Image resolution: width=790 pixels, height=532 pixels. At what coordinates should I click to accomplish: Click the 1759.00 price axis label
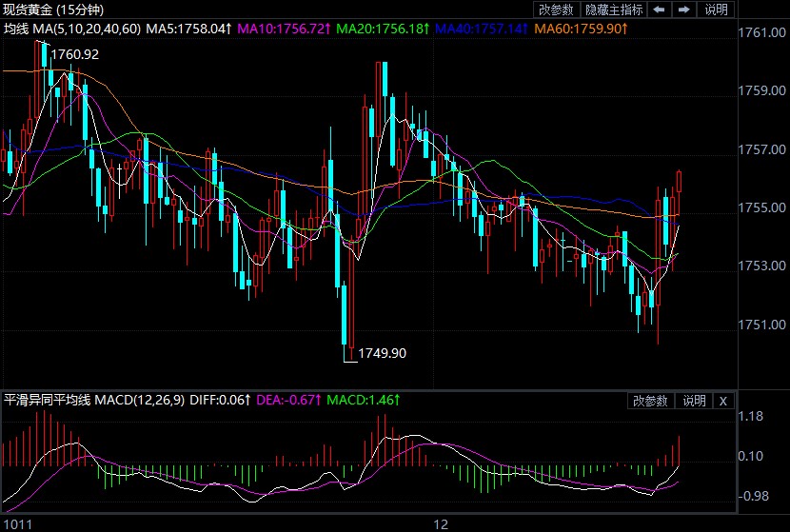point(761,90)
